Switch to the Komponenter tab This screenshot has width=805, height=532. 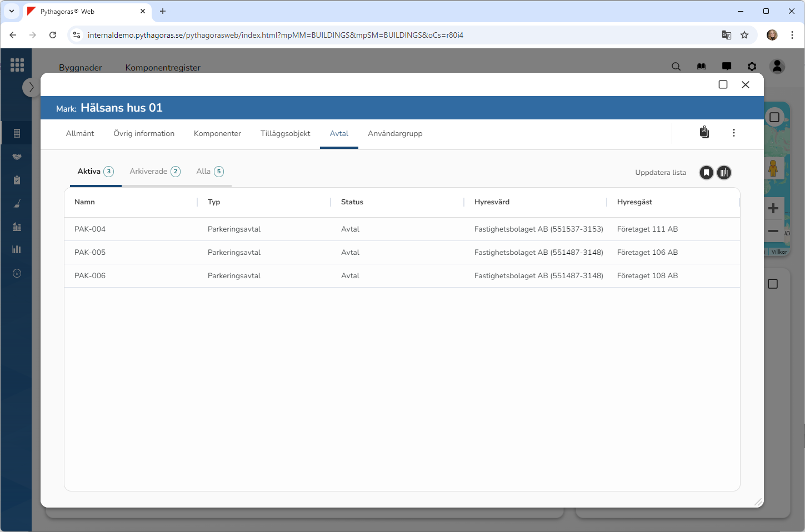tap(217, 134)
